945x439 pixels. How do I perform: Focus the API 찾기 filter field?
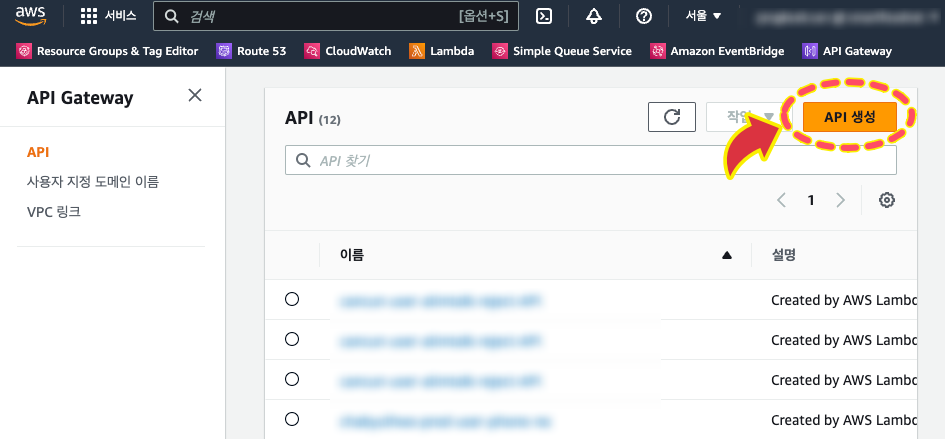(591, 160)
